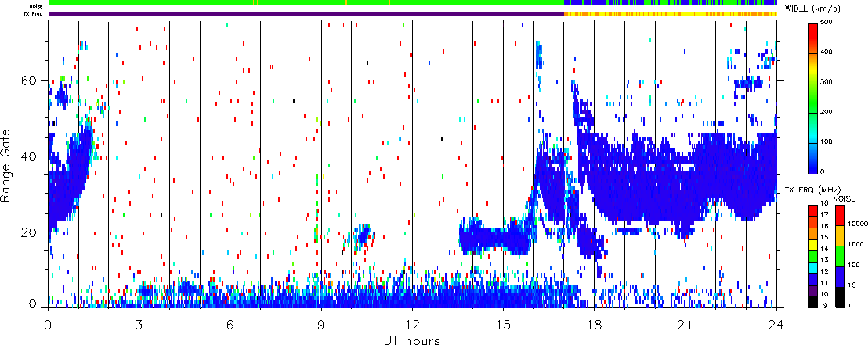Click the "500" value on the WID color bar
The width and height of the screenshot is (868, 345).
tap(826, 23)
